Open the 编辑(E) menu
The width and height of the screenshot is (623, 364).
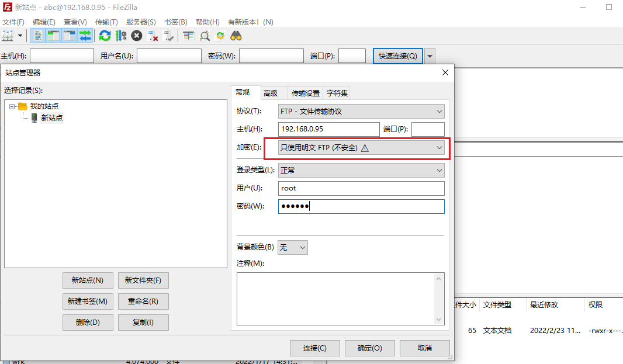coord(44,22)
